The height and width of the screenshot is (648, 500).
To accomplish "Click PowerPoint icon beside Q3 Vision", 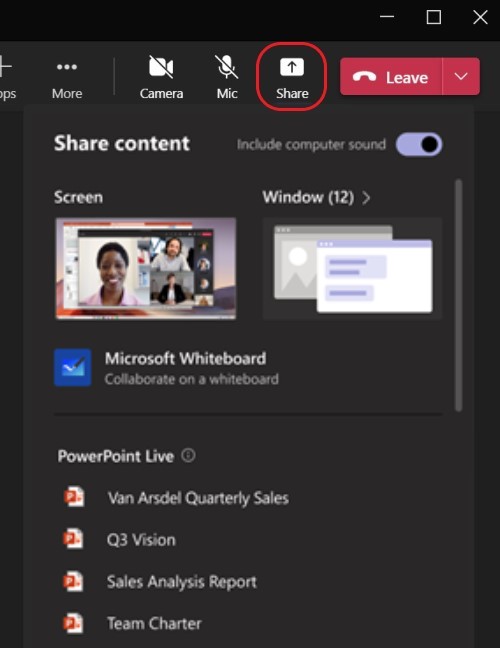I will pyautogui.click(x=74, y=539).
